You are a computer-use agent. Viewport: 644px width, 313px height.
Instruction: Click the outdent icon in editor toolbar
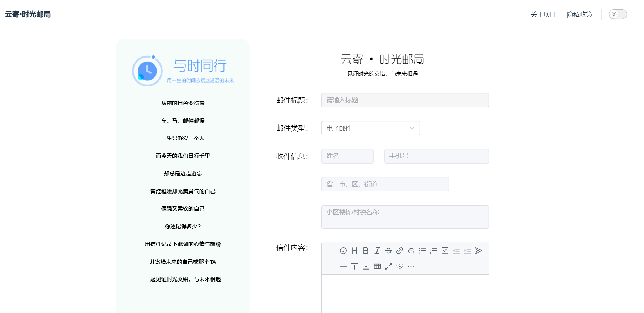point(456,250)
